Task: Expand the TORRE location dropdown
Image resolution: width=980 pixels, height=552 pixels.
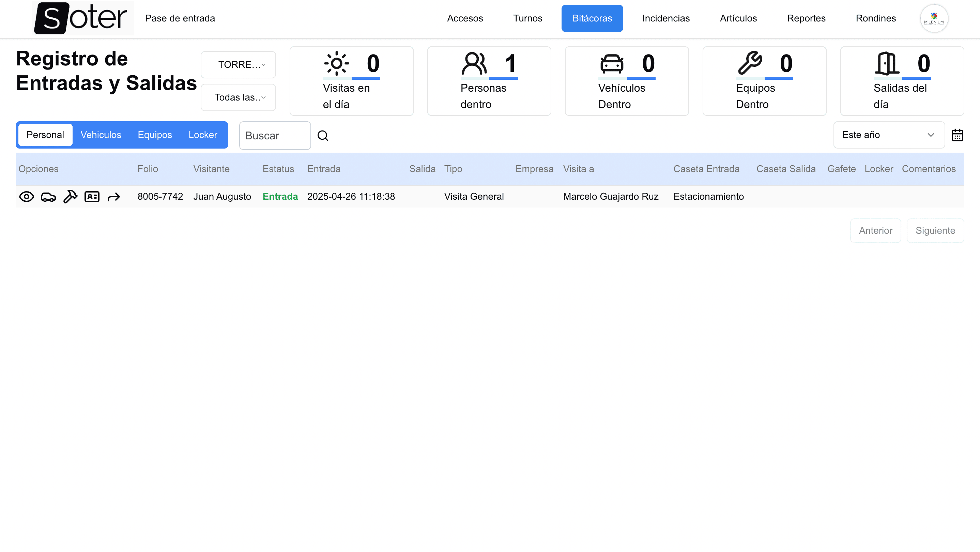Action: click(238, 65)
